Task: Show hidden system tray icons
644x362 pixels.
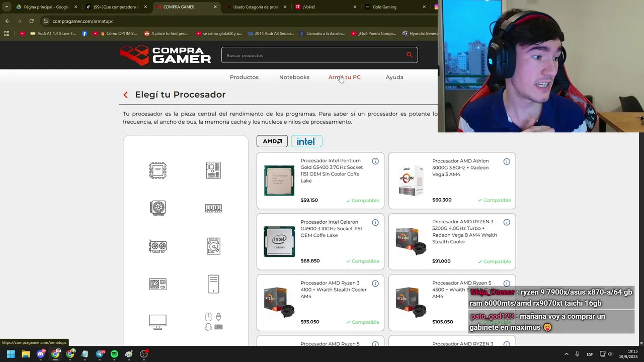Action: click(566, 354)
